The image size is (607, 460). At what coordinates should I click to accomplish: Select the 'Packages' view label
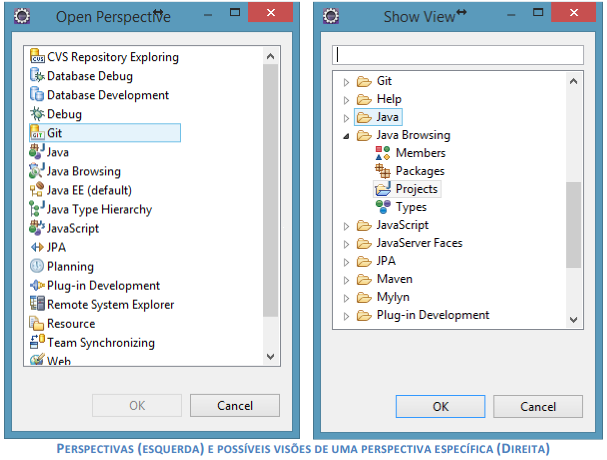point(420,171)
